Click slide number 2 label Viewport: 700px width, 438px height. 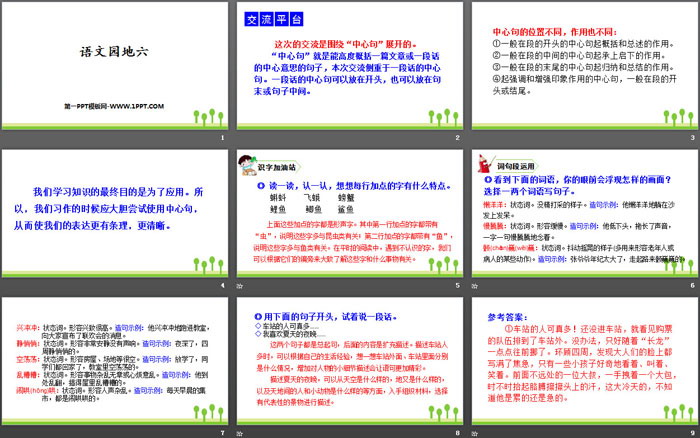click(458, 138)
